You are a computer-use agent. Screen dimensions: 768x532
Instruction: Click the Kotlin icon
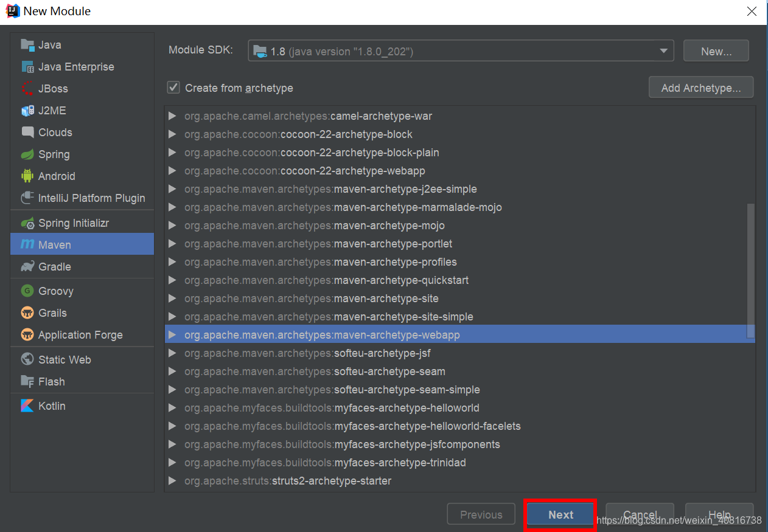27,406
